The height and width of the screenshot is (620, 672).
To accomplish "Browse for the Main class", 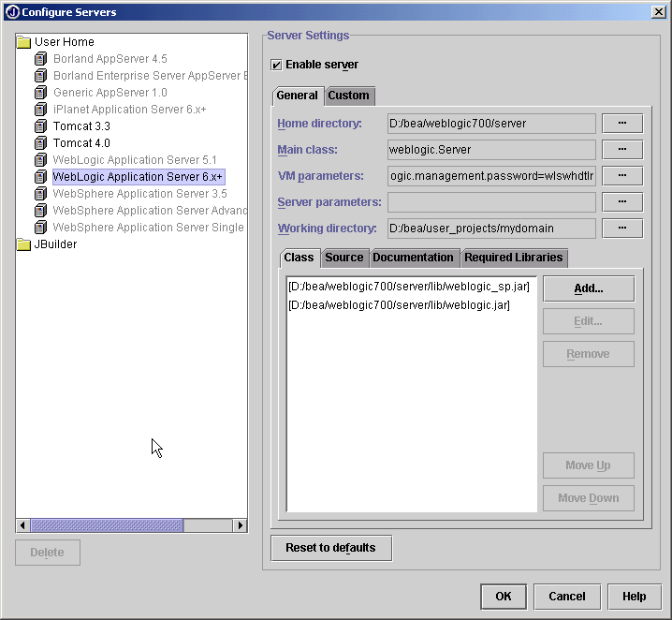I will [622, 150].
